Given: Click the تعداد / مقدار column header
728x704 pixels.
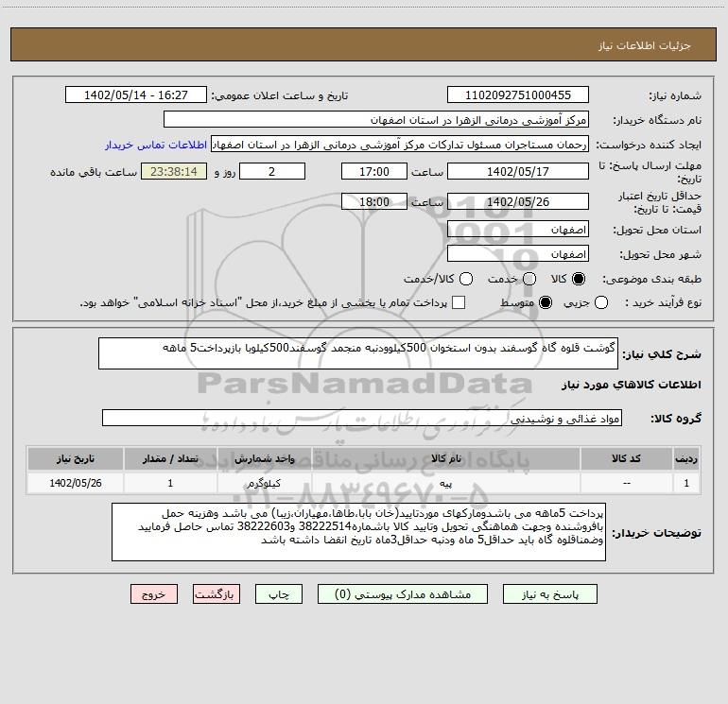Looking at the screenshot, I should click(170, 458).
